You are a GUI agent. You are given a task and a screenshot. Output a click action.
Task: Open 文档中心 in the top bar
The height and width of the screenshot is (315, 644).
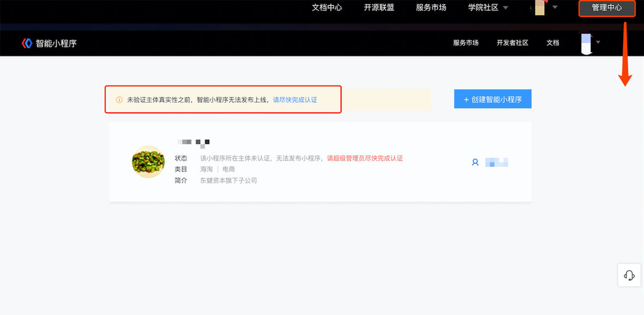[x=327, y=8]
